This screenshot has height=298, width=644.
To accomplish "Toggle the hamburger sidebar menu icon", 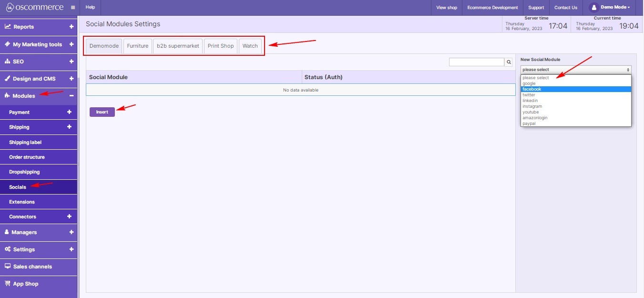I will pos(72,8).
